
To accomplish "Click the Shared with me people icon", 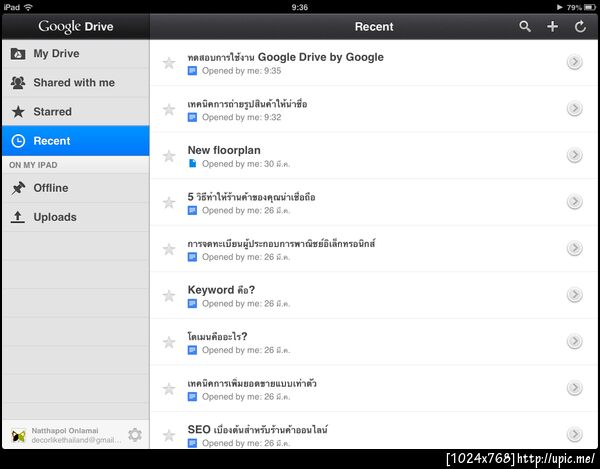I will pos(18,83).
